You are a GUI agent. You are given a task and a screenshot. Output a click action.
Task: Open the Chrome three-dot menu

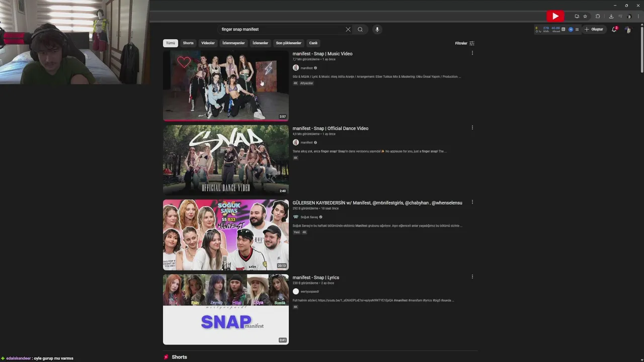point(638,16)
